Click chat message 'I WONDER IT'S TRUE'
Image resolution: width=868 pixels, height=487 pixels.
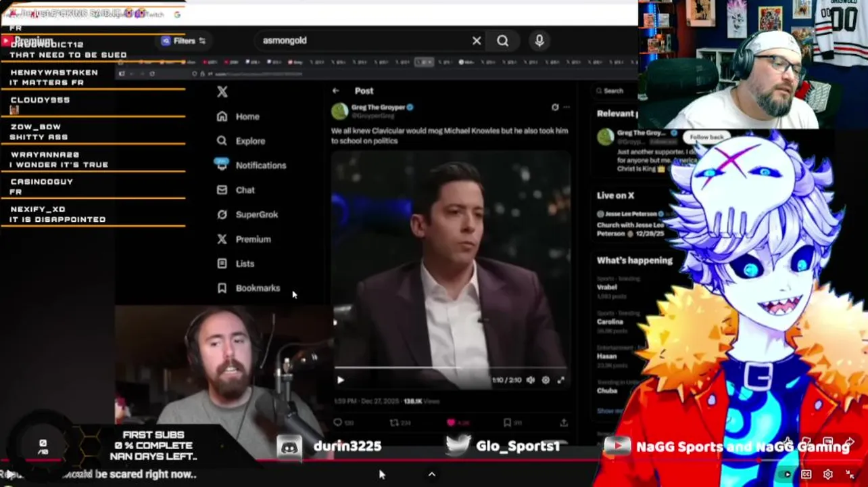point(59,164)
